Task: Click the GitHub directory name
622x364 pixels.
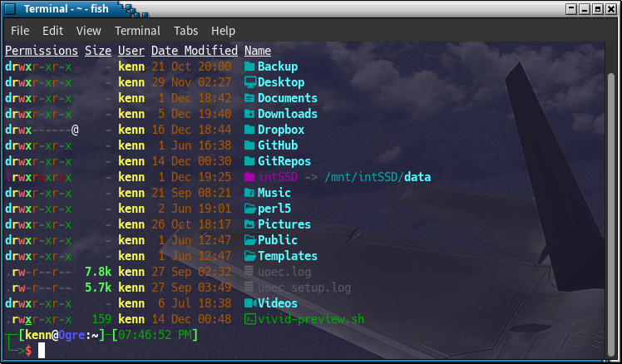Action: 278,145
